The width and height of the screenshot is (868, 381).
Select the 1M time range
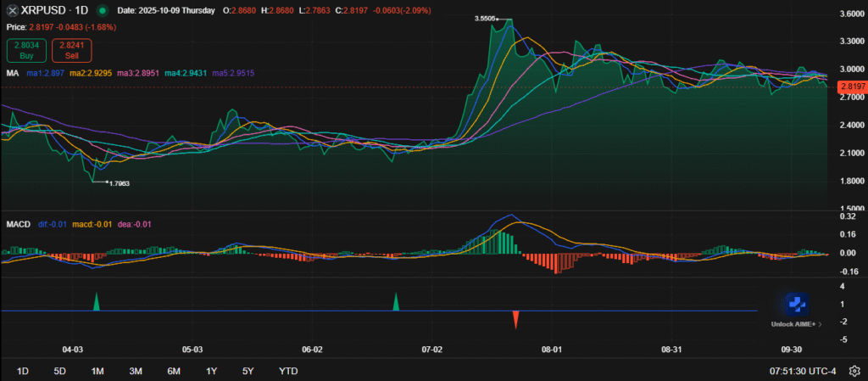click(97, 371)
